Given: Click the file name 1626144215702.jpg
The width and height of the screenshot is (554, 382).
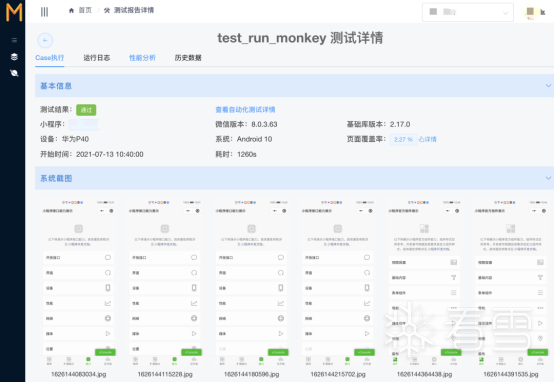Looking at the screenshot, I should pyautogui.click(x=338, y=374).
